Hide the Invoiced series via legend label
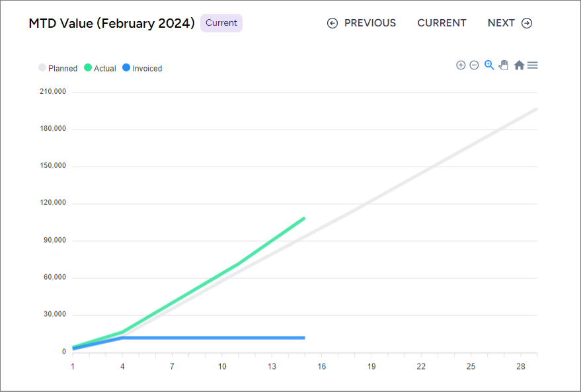Screen dimensions: 581x392 click(x=147, y=68)
